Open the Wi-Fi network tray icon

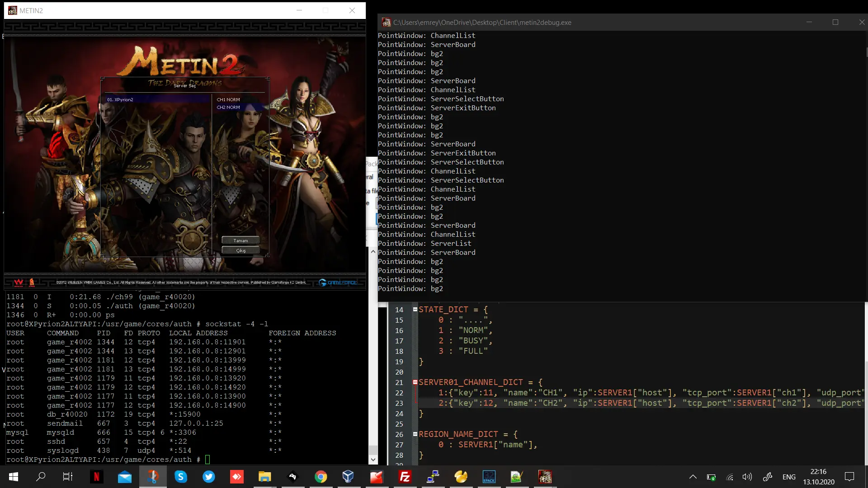[730, 477]
